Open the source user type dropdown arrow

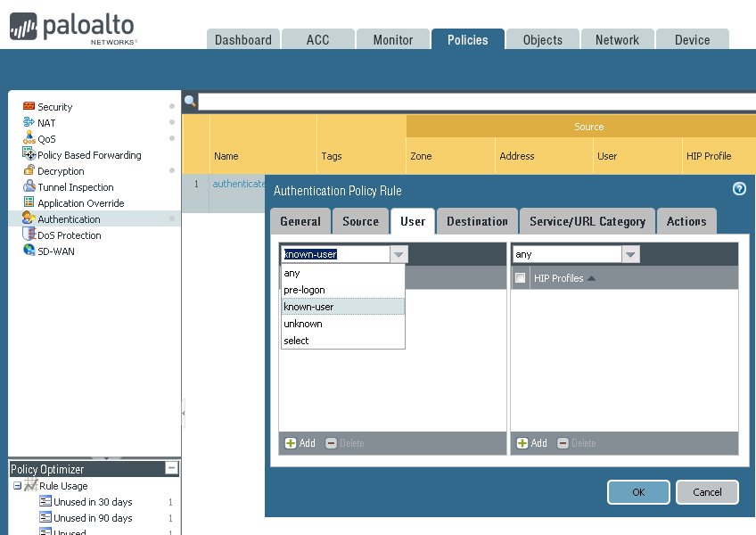(399, 254)
